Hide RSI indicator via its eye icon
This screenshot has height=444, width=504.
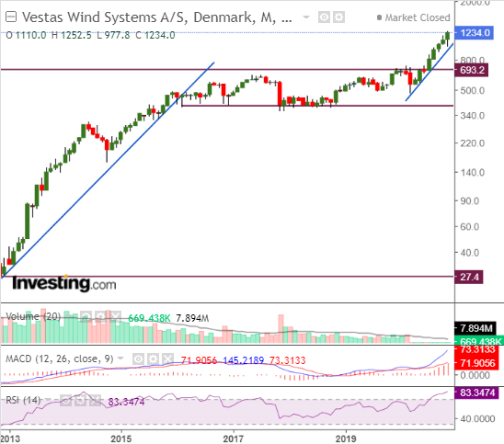[x=65, y=400]
